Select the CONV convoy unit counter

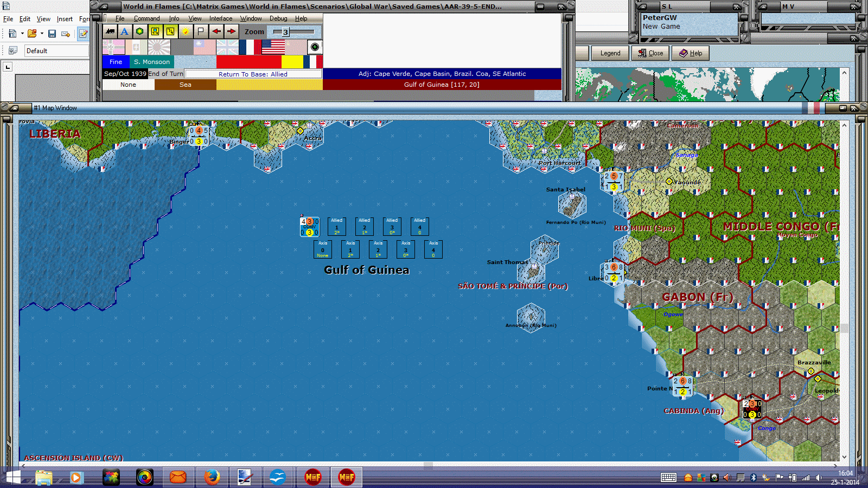point(310,227)
